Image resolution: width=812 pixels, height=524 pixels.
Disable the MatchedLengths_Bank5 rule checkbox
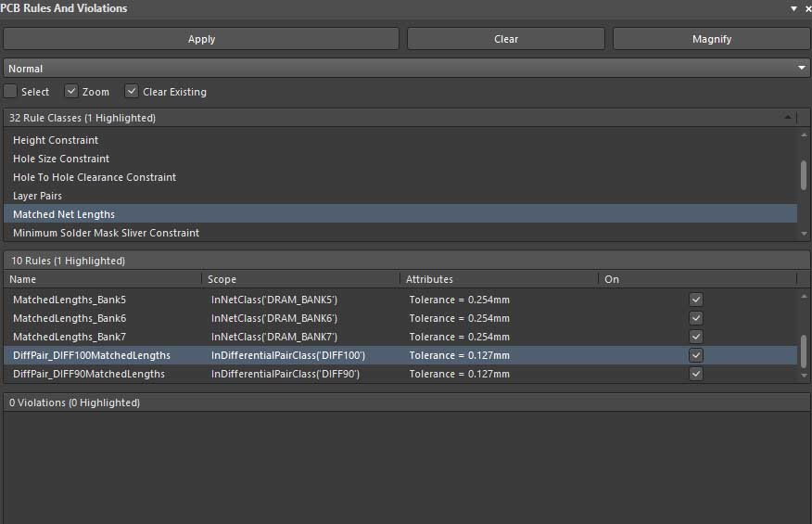point(696,300)
